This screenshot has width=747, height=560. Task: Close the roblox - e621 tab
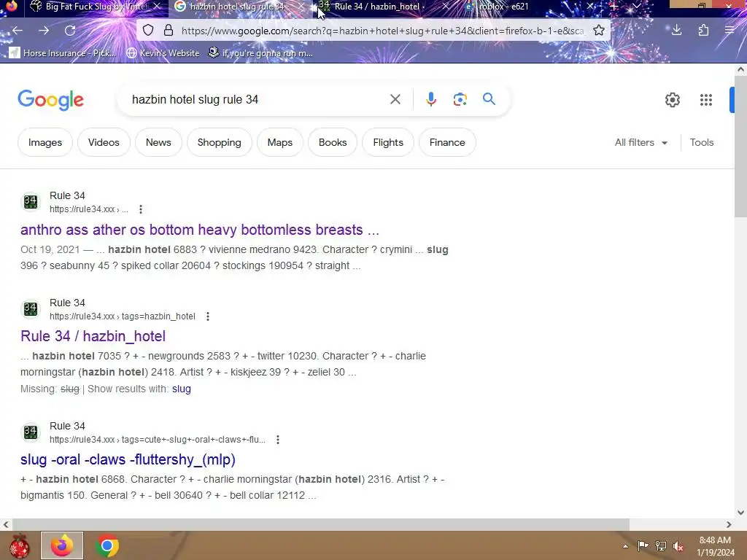pyautogui.click(x=589, y=7)
